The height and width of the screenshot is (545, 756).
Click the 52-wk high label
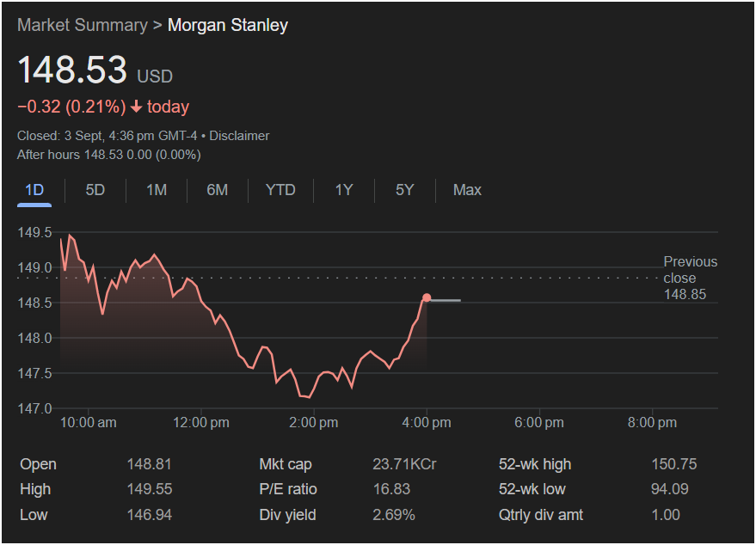click(x=535, y=464)
